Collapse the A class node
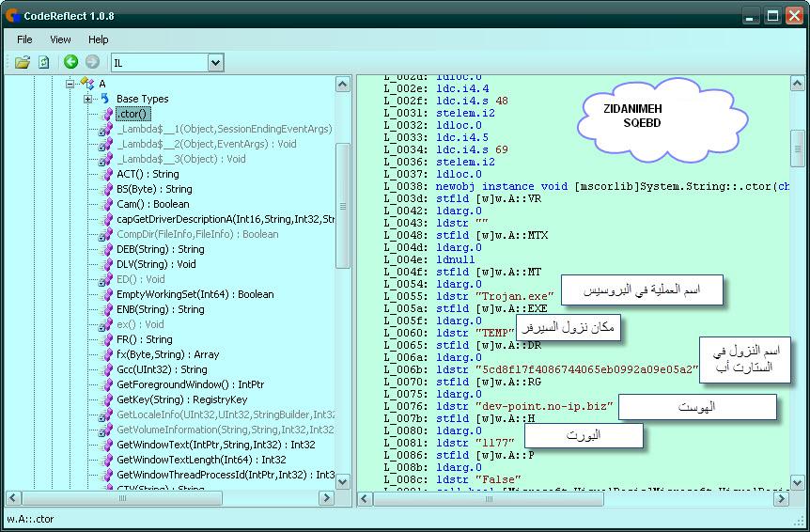Screen dimensions: 810x532 click(x=70, y=85)
